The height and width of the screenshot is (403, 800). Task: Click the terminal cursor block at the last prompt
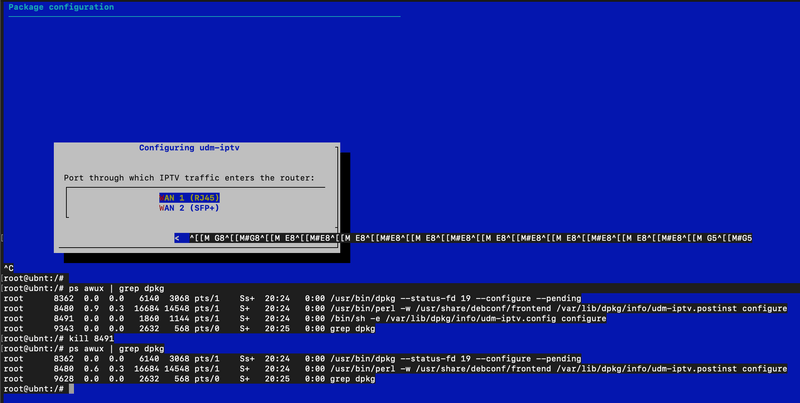tap(71, 389)
